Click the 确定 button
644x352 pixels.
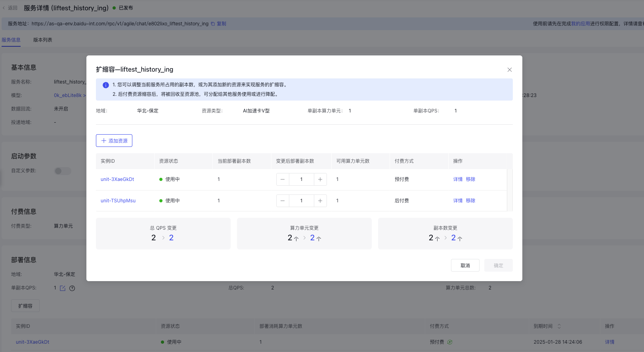pos(499,265)
